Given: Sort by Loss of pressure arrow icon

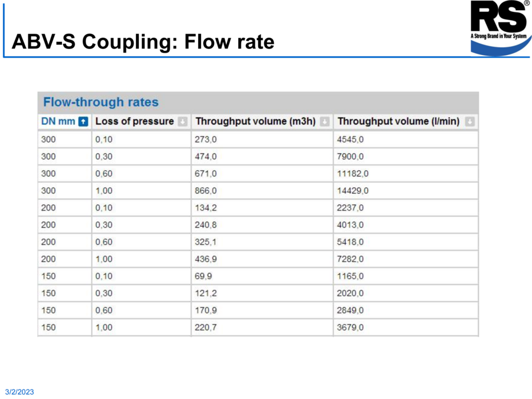Looking at the screenshot, I should point(183,121).
